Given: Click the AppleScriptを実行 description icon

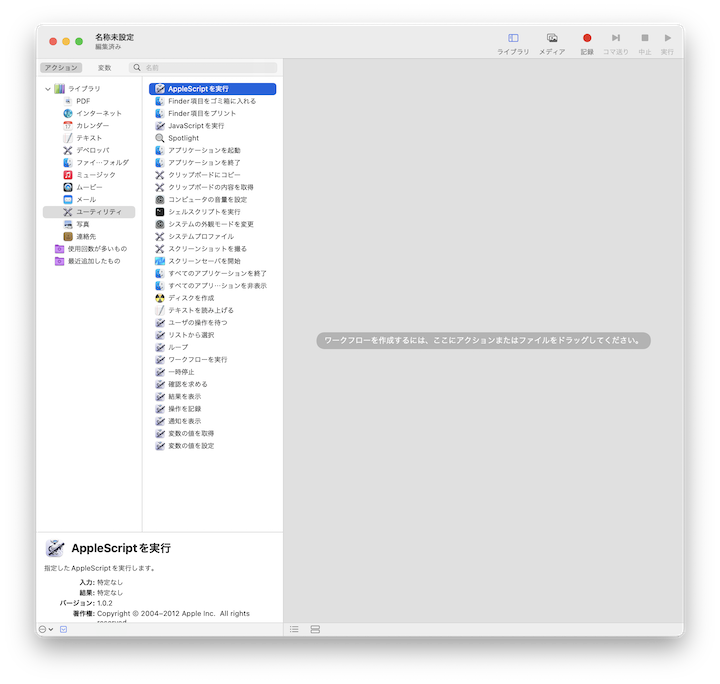Looking at the screenshot, I should (55, 548).
